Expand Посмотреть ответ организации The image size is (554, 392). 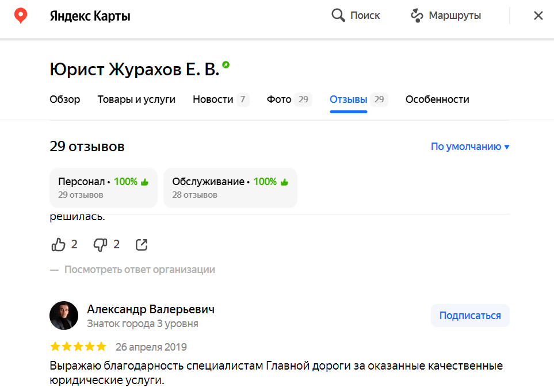click(140, 270)
